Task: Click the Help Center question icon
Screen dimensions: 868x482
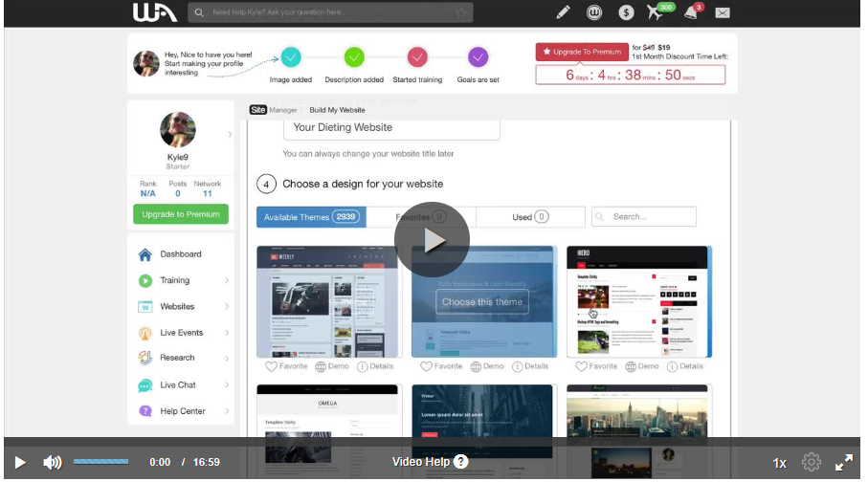Action: 145,411
